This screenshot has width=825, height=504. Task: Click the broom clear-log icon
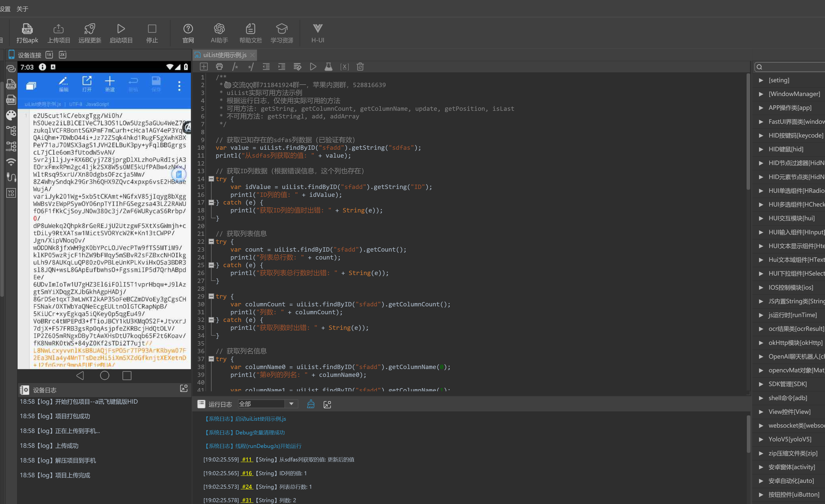(x=311, y=404)
